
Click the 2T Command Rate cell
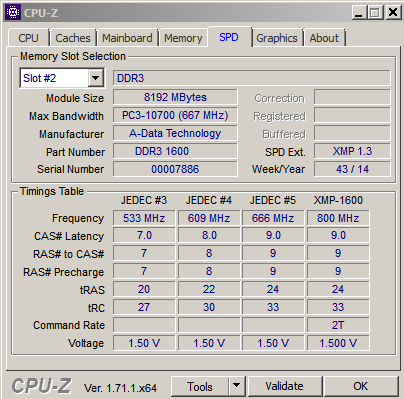338,325
